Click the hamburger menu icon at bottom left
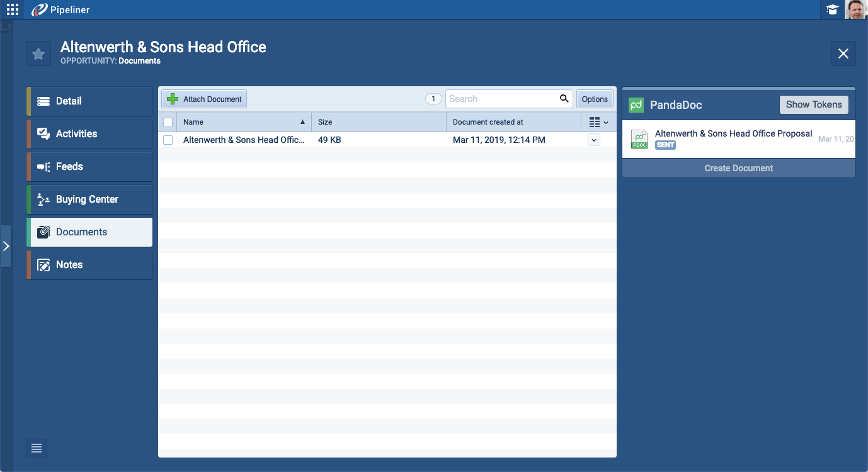The width and height of the screenshot is (868, 472). pyautogui.click(x=37, y=448)
